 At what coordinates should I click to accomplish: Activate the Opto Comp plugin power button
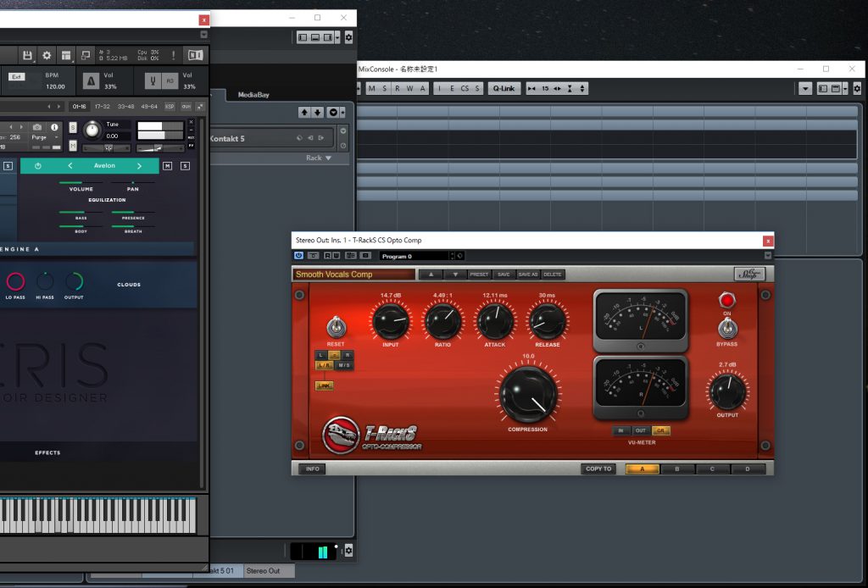(x=299, y=256)
